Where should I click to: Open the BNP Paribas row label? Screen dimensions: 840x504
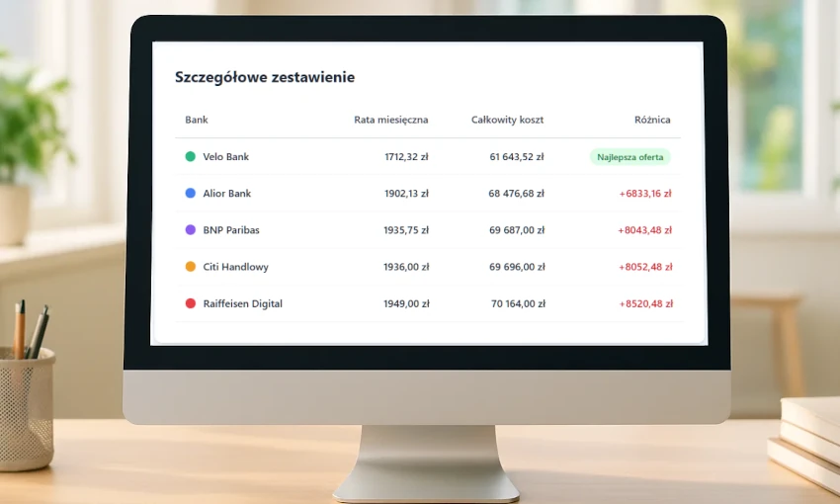[x=231, y=230]
